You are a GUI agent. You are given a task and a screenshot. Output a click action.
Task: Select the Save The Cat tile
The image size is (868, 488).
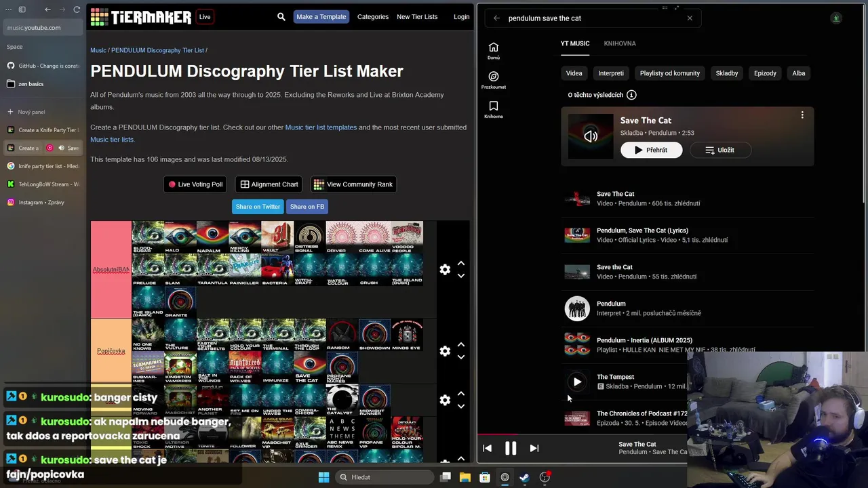(x=310, y=367)
